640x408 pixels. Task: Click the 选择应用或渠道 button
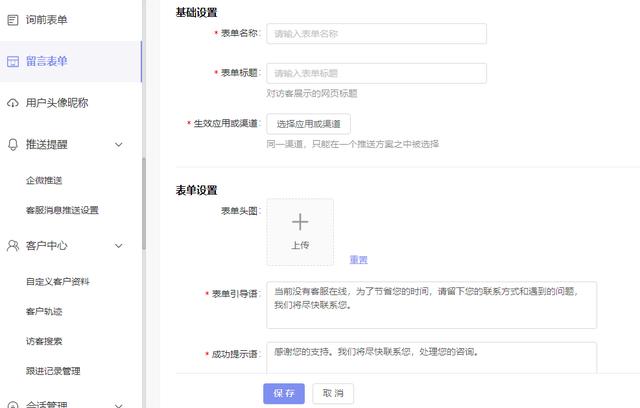coord(308,124)
